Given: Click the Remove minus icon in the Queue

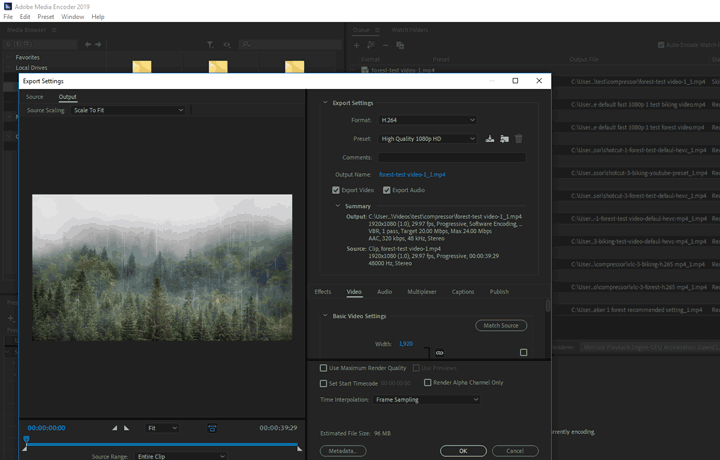Looking at the screenshot, I should (x=386, y=45).
